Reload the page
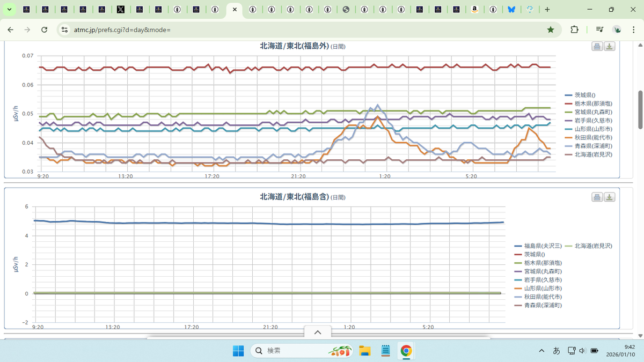The height and width of the screenshot is (362, 644). coord(45,29)
